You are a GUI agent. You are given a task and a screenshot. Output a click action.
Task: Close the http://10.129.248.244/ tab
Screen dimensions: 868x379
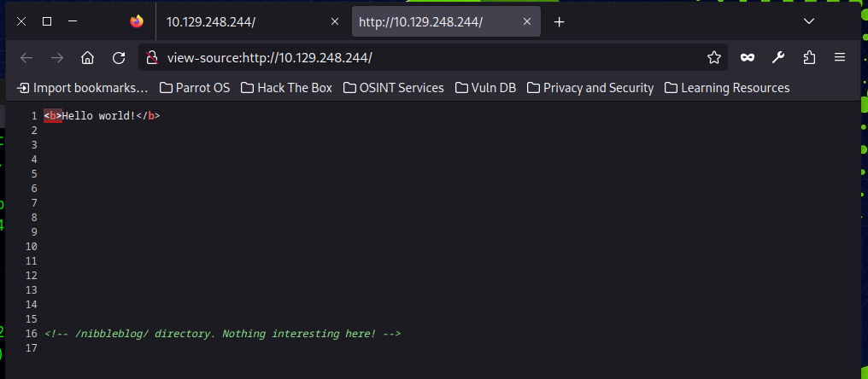[527, 21]
